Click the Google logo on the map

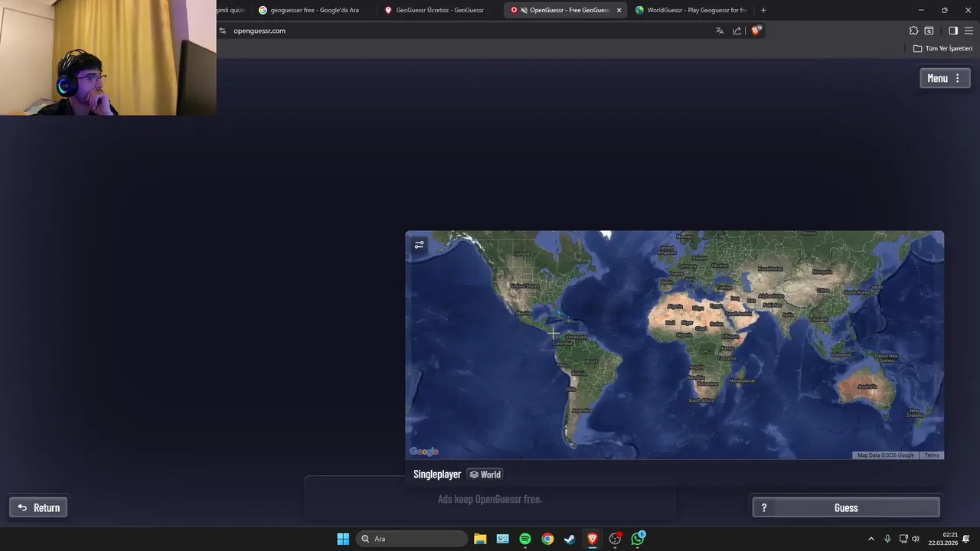(424, 452)
